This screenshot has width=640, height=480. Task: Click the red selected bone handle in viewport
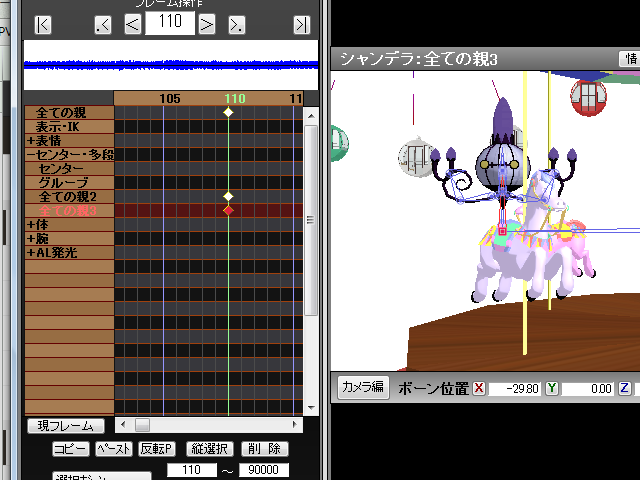click(502, 231)
